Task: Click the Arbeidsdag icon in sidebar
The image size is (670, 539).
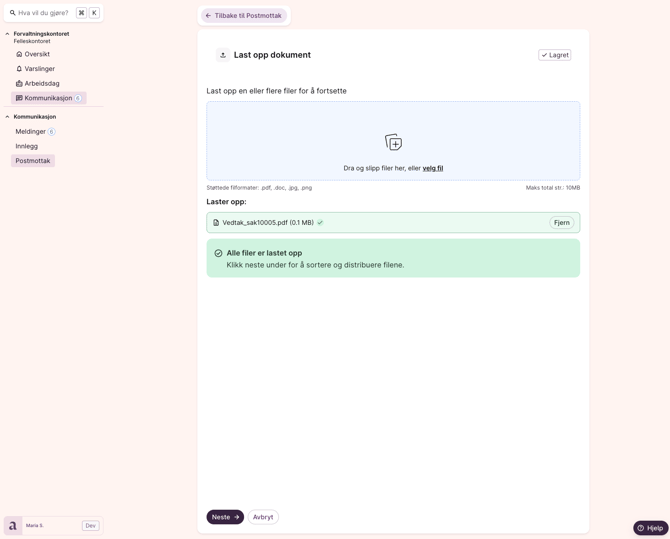Action: point(19,84)
